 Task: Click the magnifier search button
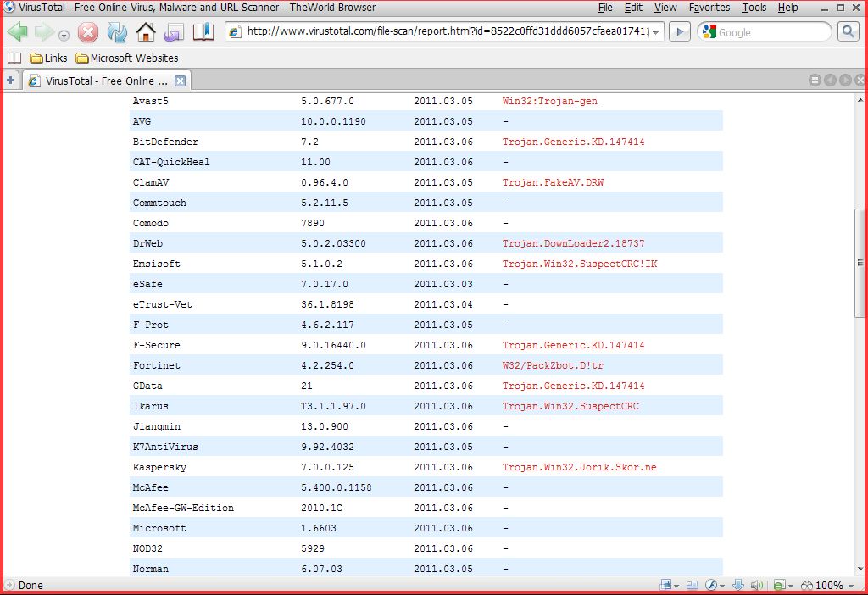point(848,31)
